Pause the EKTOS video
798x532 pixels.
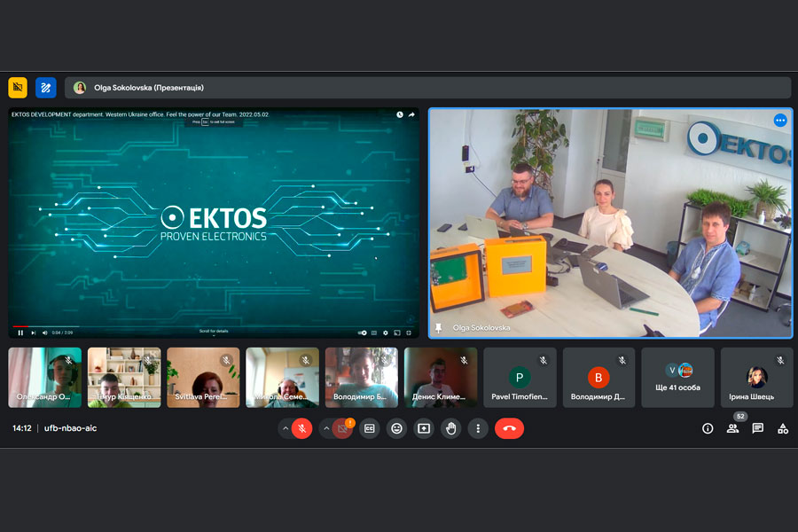(20, 333)
